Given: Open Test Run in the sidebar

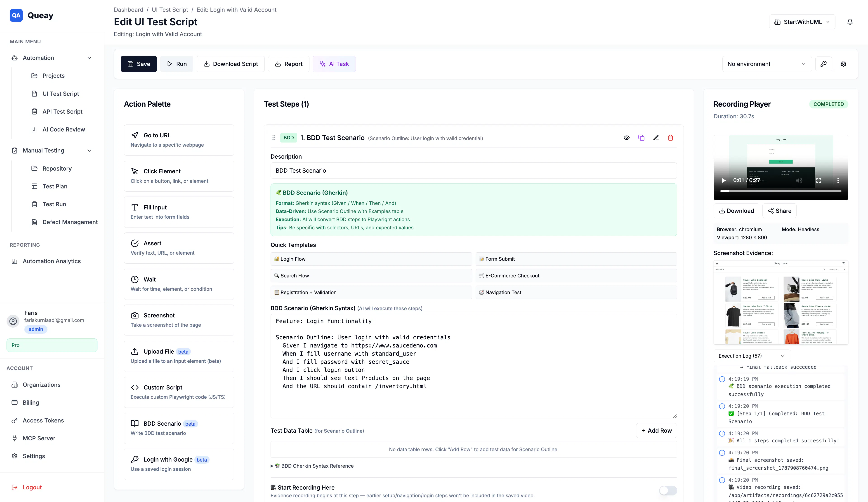Looking at the screenshot, I should pos(54,204).
